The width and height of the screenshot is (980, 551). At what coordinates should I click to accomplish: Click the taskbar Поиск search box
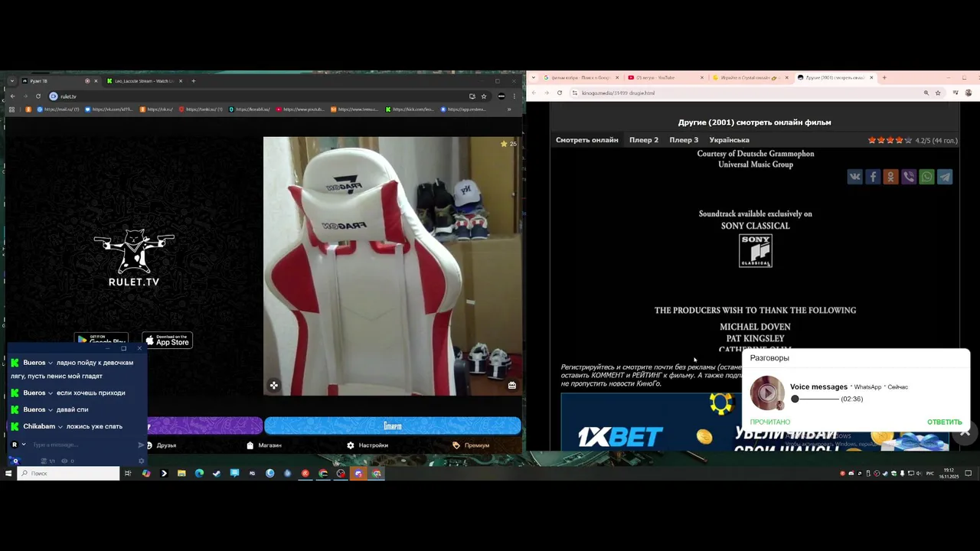coord(68,474)
